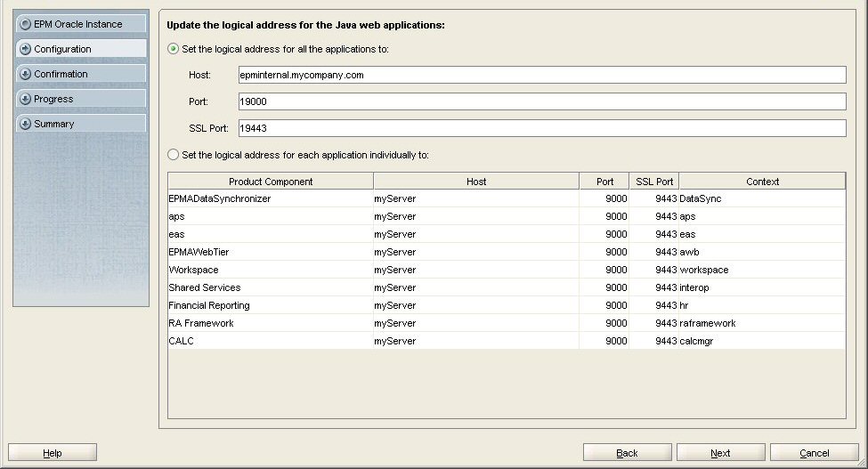Click the SSL Port column header
Image resolution: width=868 pixels, height=469 pixels.
(654, 182)
